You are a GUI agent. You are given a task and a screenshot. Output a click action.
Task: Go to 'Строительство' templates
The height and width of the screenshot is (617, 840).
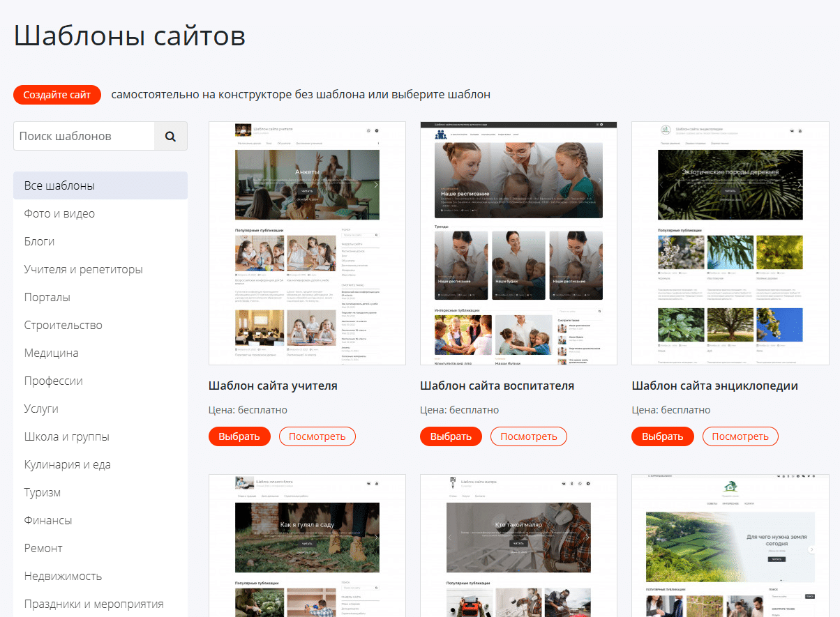pyautogui.click(x=63, y=325)
